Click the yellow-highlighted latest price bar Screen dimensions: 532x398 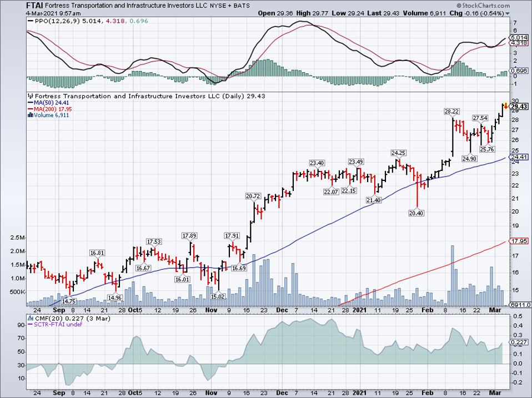[506, 106]
